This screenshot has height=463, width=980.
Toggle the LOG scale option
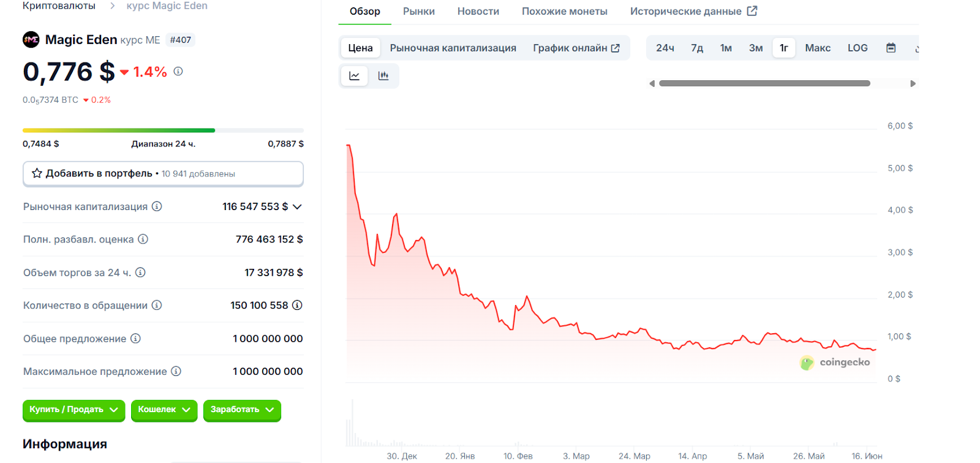tap(858, 48)
